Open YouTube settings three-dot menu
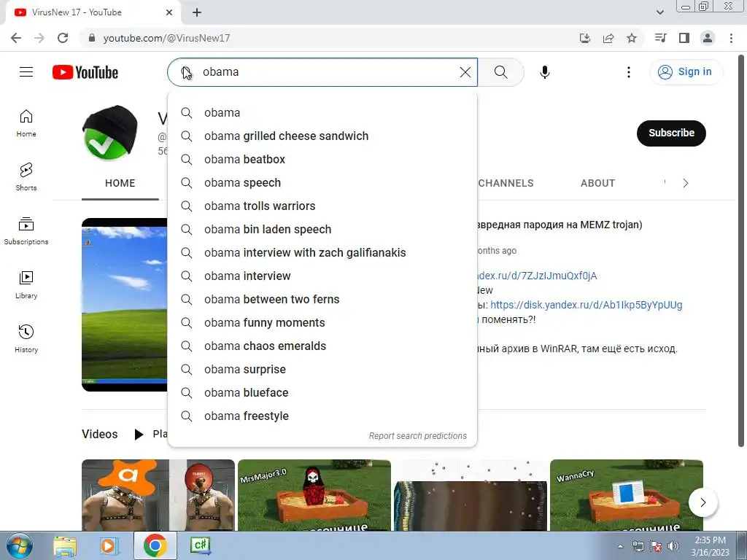The height and width of the screenshot is (560, 747). click(x=628, y=72)
